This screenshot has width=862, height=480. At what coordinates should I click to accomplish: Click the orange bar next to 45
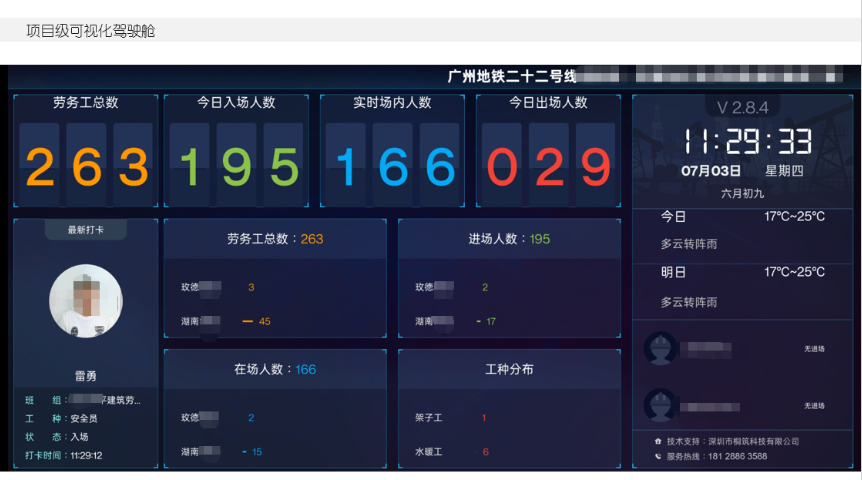pyautogui.click(x=247, y=321)
